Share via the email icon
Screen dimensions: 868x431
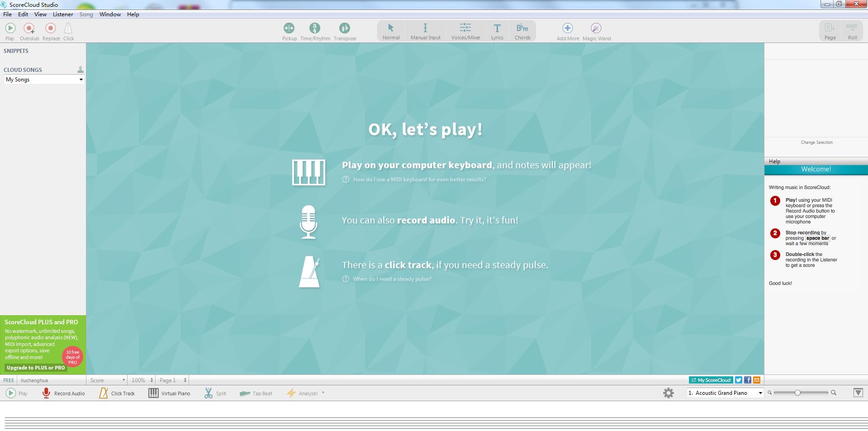point(757,380)
